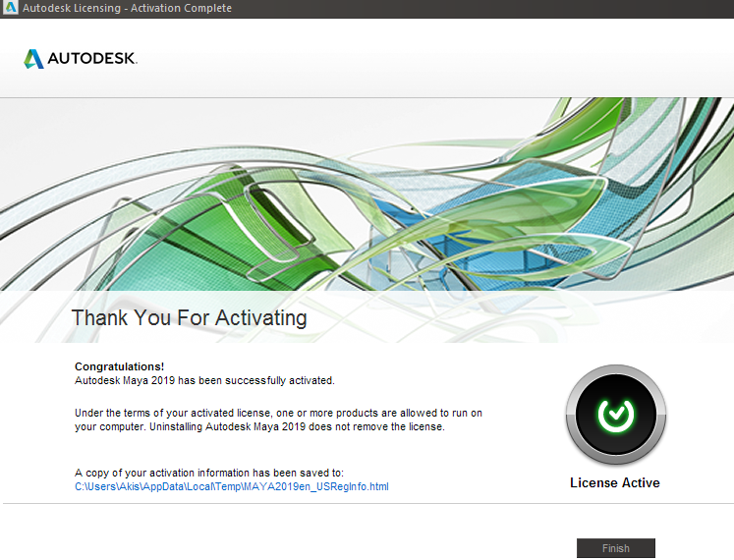Click the 'Congratulations!' text
The width and height of the screenshot is (734, 560).
[119, 366]
